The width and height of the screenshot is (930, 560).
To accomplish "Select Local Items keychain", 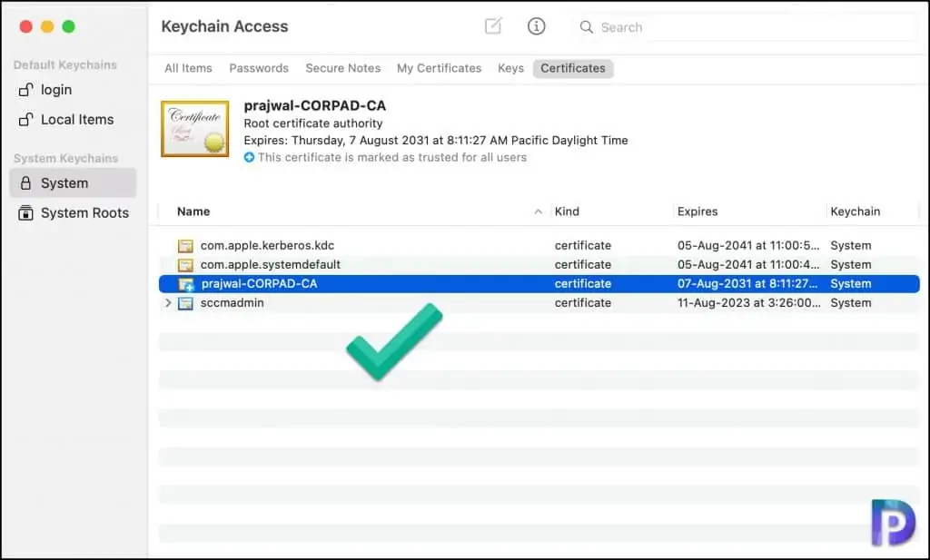I will point(73,119).
